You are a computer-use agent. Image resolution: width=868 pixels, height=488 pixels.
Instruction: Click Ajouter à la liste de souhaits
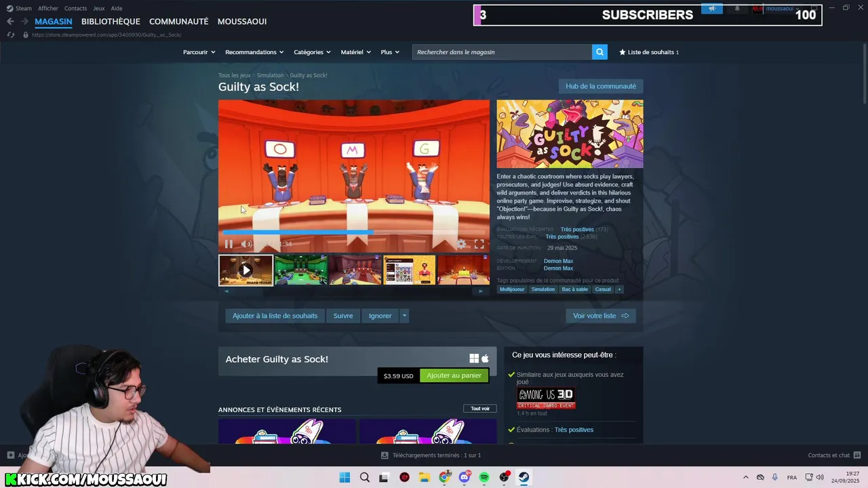pos(275,316)
